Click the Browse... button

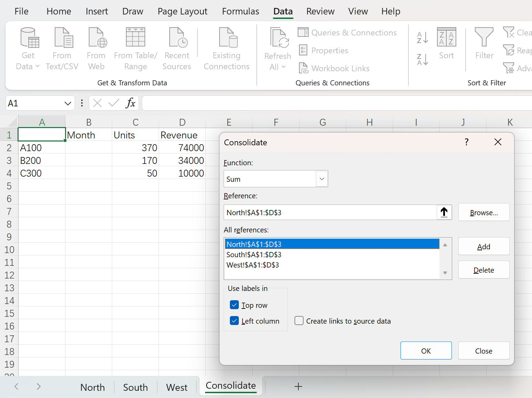[483, 212]
